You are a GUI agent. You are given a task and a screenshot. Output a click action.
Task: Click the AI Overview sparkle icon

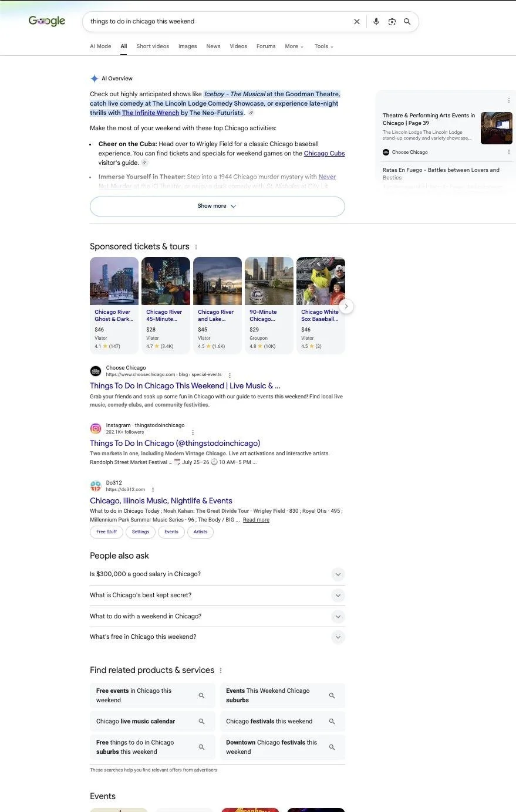(94, 79)
